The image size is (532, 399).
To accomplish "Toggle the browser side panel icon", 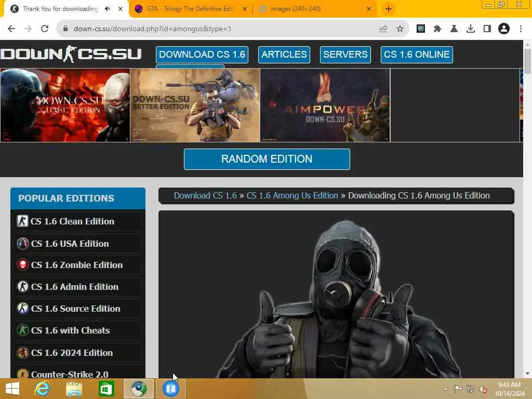I will point(487,29).
